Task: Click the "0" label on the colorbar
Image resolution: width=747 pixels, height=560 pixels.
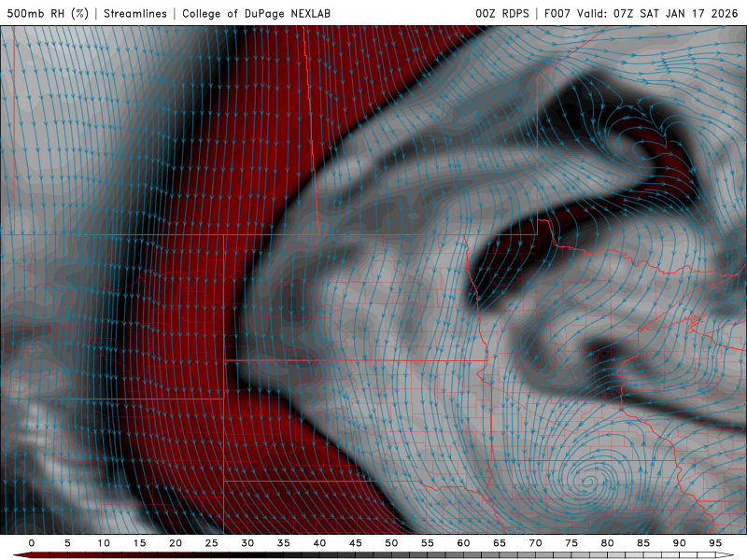Action: coord(32,543)
